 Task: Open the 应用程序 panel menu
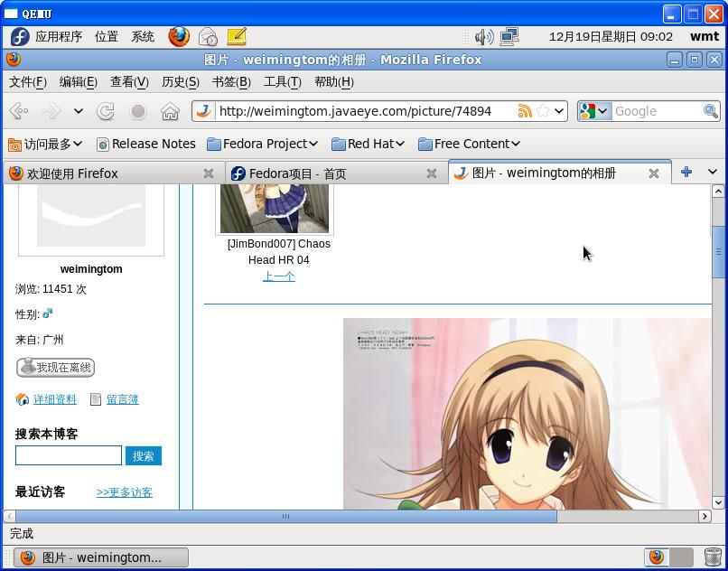[59, 37]
